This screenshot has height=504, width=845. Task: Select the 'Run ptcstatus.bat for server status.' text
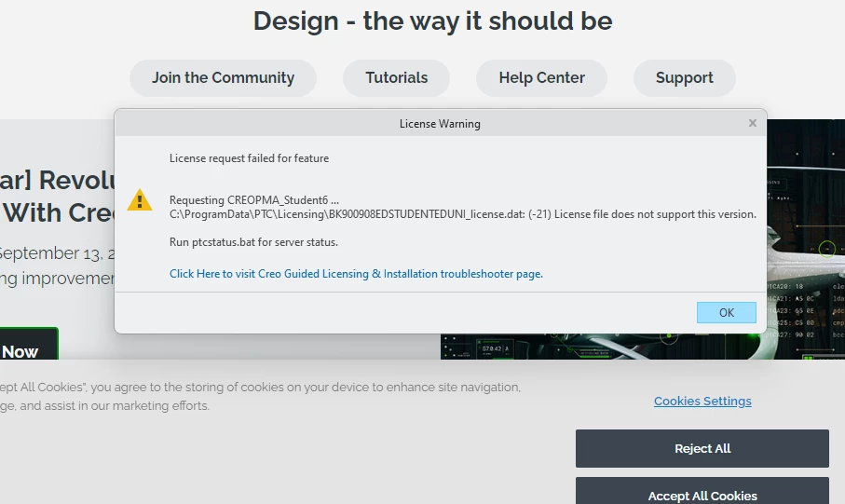point(253,242)
